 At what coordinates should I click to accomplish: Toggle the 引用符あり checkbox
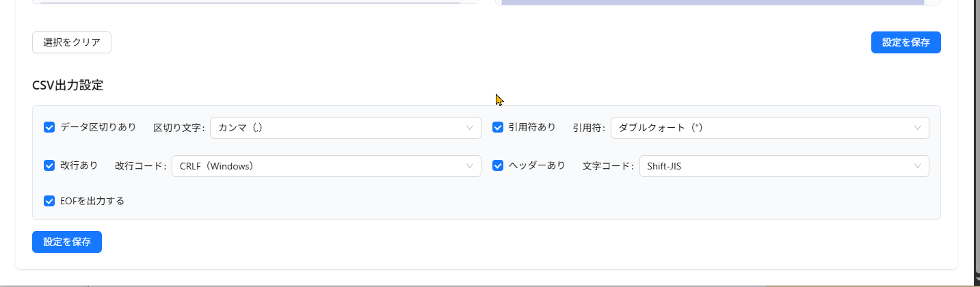498,127
